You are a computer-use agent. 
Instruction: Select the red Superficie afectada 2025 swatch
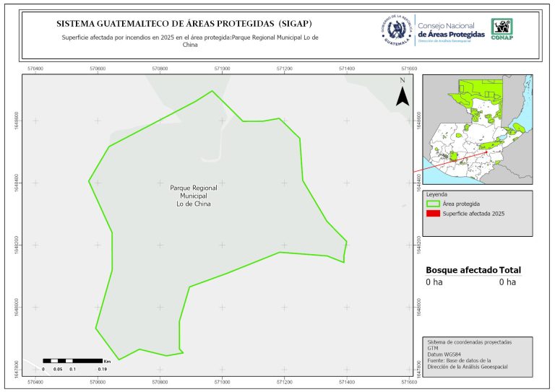[x=433, y=215]
